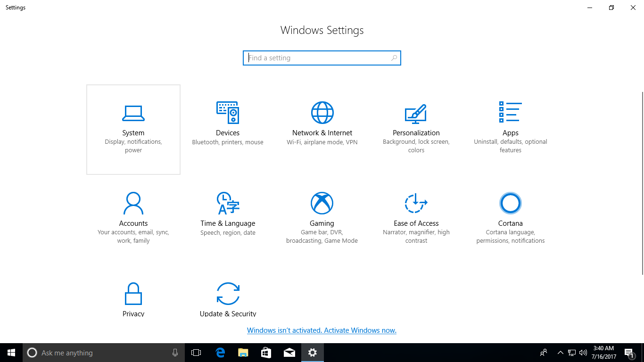This screenshot has height=362, width=644.
Task: Click the vertical scrollbar of the Settings window
Action: (x=642, y=183)
